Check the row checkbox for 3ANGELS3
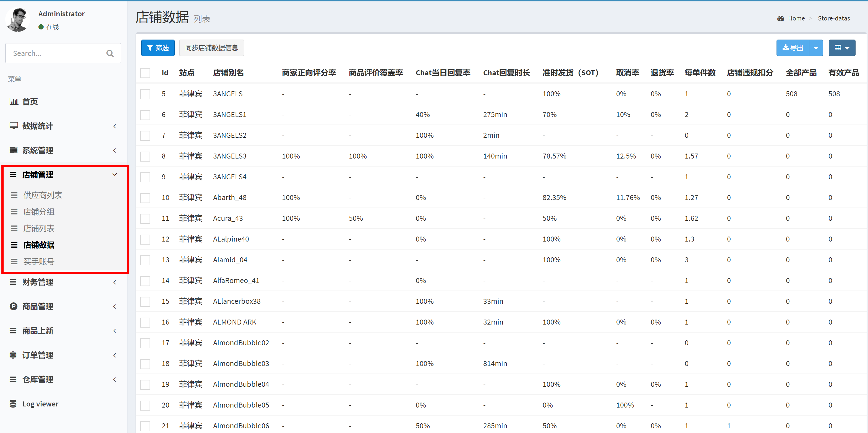Image resolution: width=868 pixels, height=433 pixels. 145,156
